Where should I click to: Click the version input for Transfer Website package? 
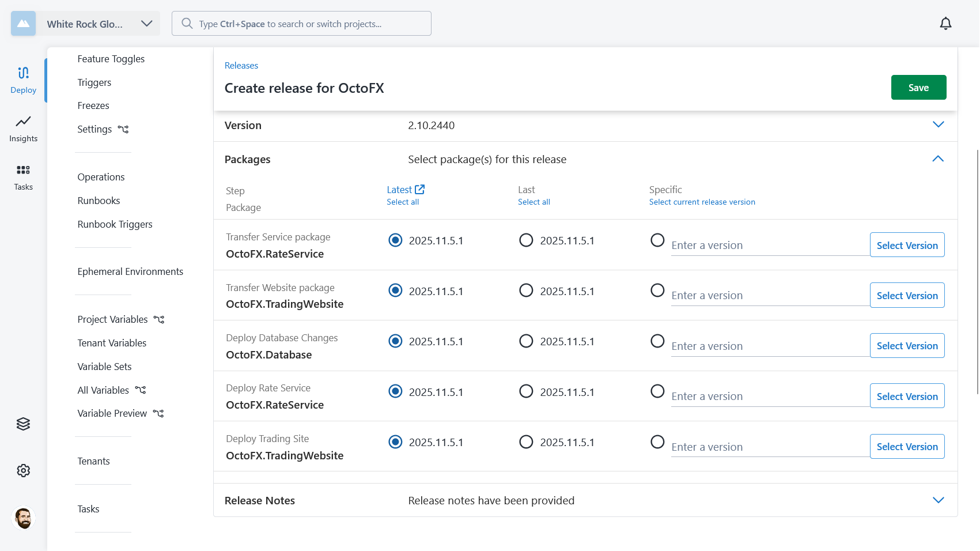click(769, 296)
